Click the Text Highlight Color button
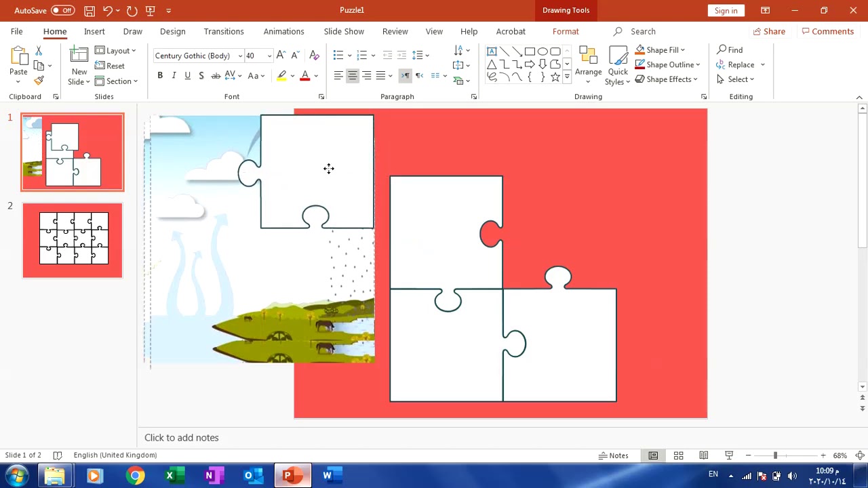The image size is (868, 488). [281, 75]
